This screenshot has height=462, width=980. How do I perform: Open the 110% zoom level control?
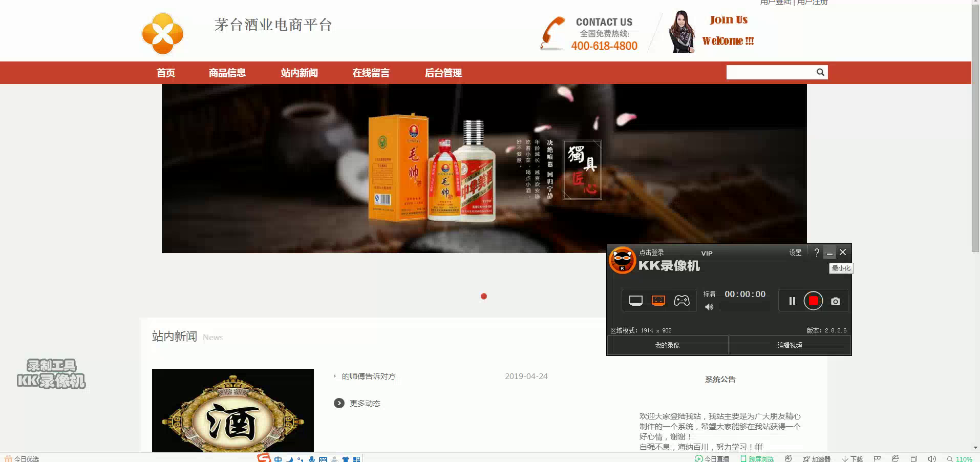tap(960, 459)
